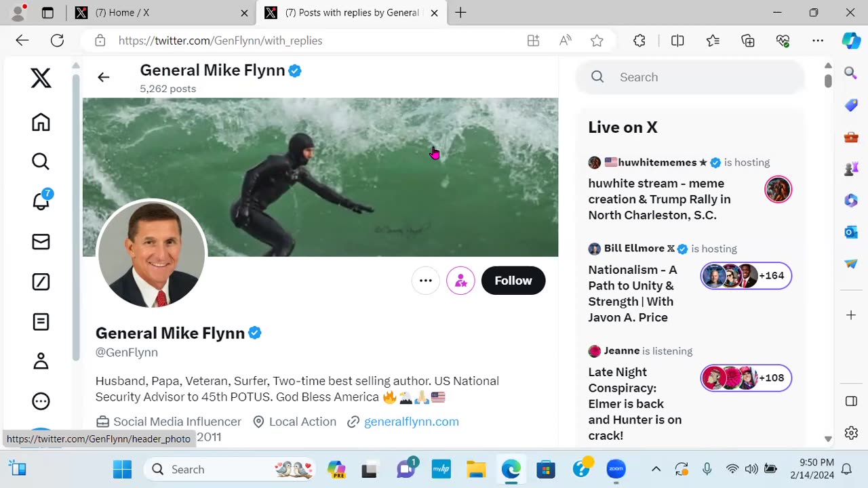Open Lists icon in sidebar

coord(41,321)
